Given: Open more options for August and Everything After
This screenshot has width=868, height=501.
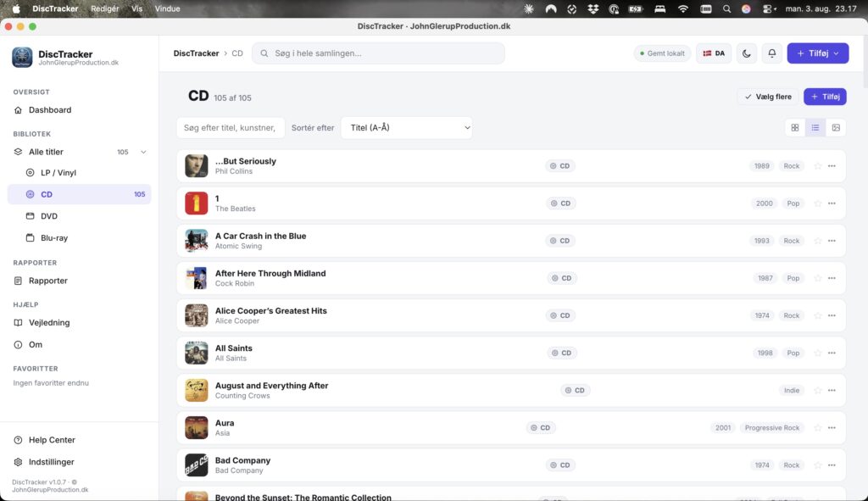Looking at the screenshot, I should pyautogui.click(x=832, y=390).
